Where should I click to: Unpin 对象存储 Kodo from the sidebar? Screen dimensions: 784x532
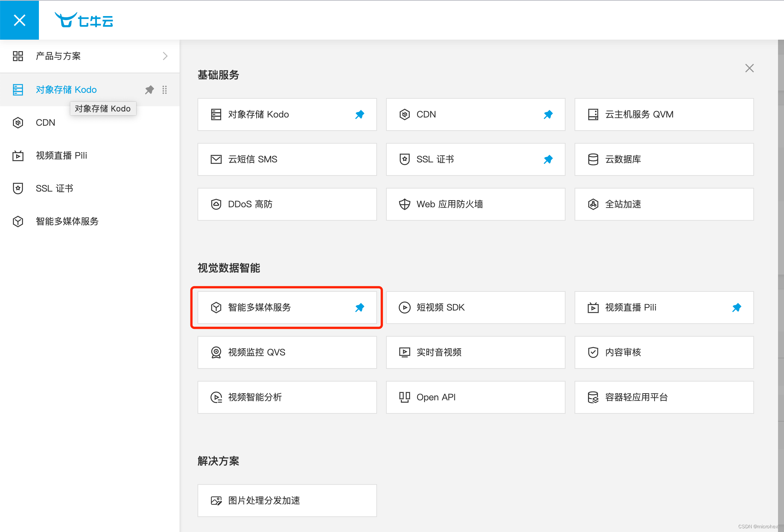149,90
